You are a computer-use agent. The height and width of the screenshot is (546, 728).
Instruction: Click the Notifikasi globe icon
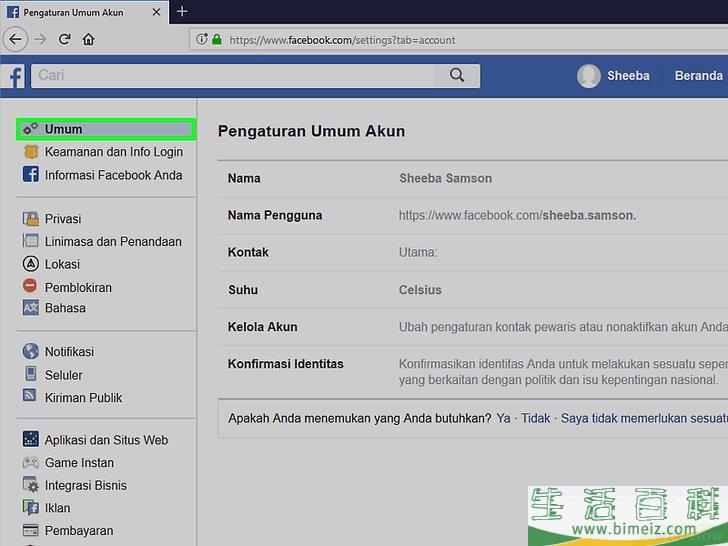pos(31,351)
